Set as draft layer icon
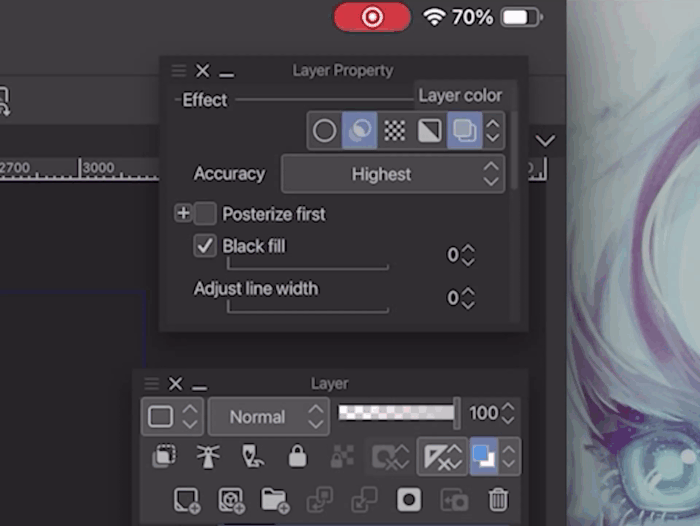Screen dimensions: 700x526 coord(253,456)
